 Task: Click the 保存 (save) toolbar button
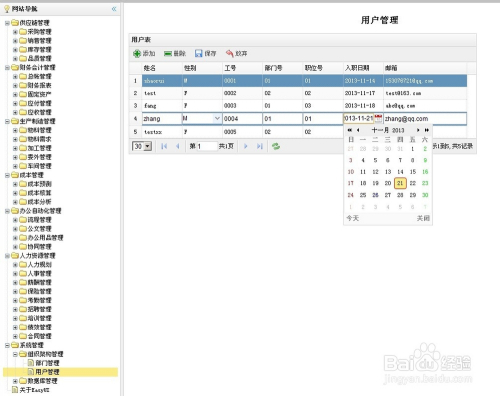click(x=205, y=53)
